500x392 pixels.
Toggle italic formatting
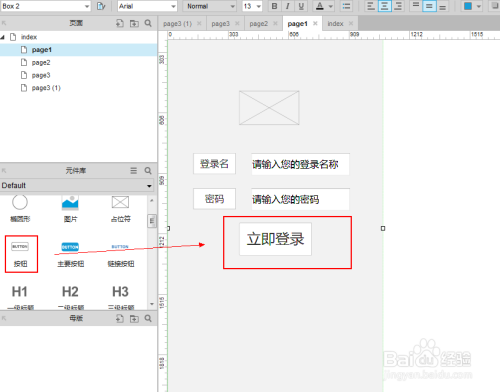tap(288, 6)
